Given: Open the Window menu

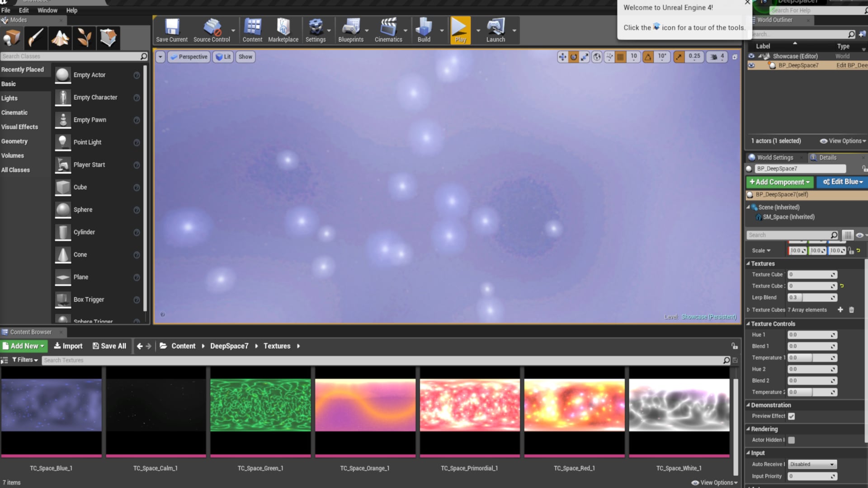Looking at the screenshot, I should tap(47, 10).
